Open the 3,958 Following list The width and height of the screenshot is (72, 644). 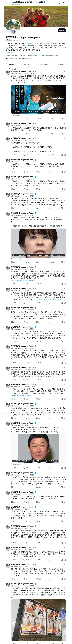(11, 59)
